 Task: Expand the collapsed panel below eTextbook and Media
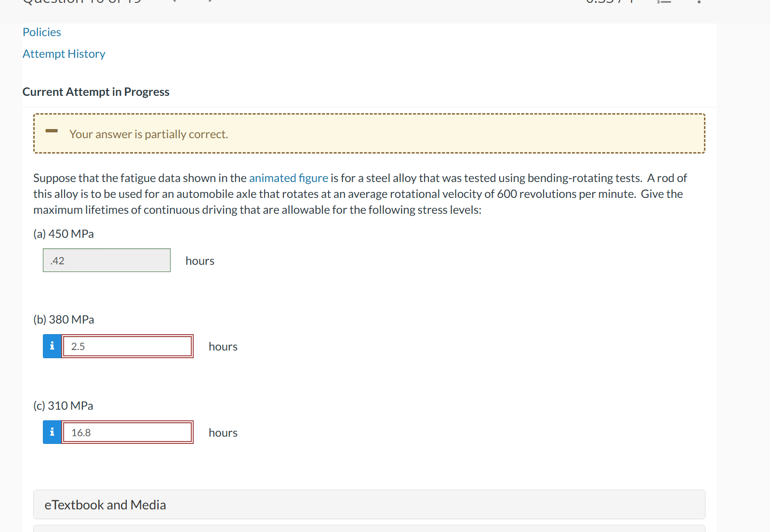coord(369,529)
